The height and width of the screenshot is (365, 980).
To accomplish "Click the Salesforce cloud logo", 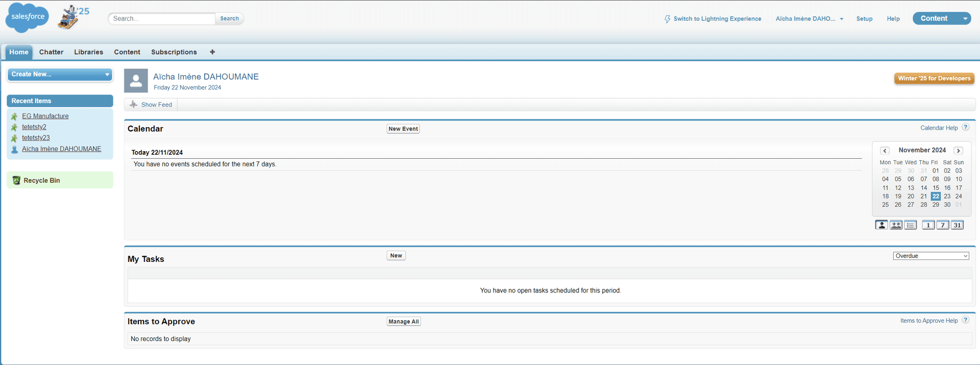I will tap(27, 17).
